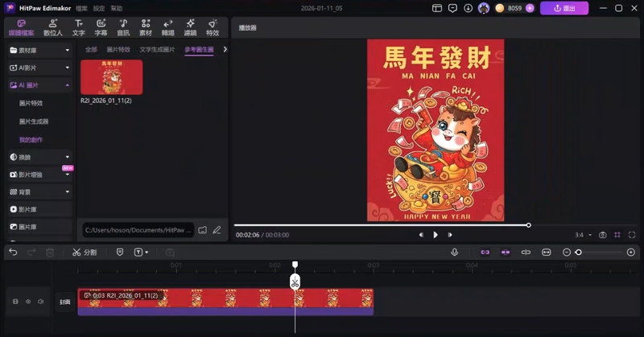Click the 匯出 export button
Viewport: 644px width, 337px height.
click(564, 8)
